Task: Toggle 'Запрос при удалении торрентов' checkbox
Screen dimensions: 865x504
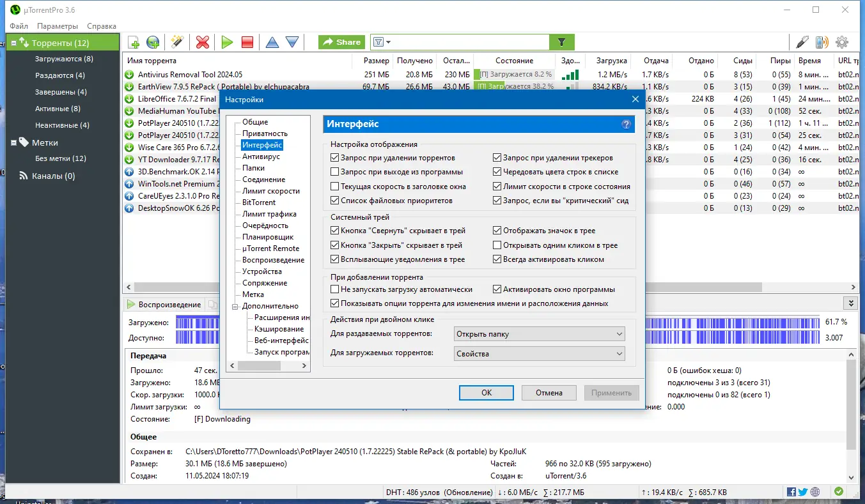Action: [x=335, y=158]
